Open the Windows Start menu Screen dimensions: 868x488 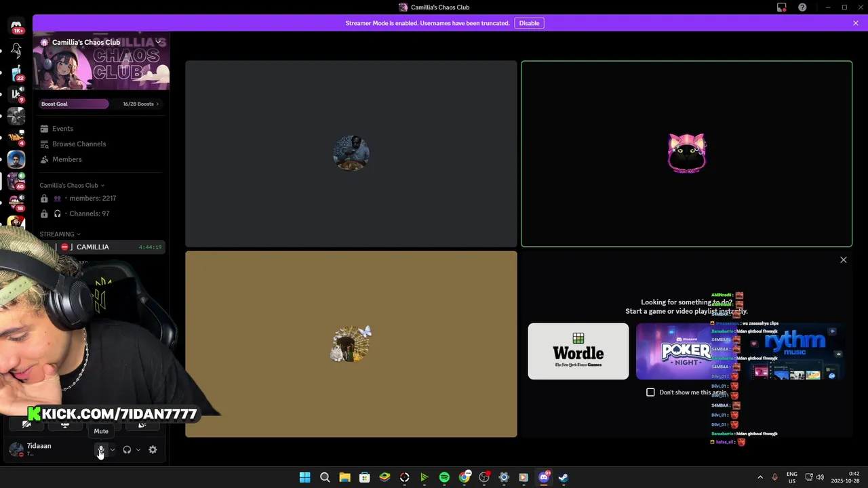pyautogui.click(x=305, y=477)
